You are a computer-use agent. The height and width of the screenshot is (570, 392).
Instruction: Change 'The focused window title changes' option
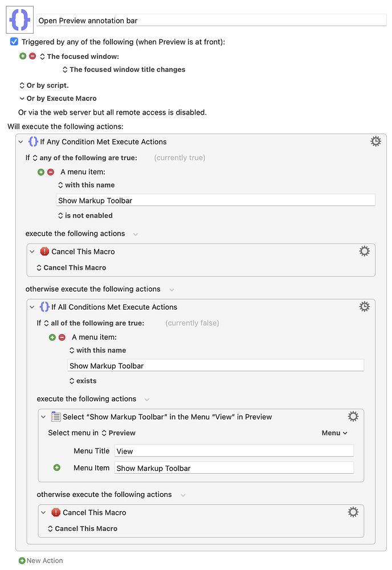tap(124, 70)
